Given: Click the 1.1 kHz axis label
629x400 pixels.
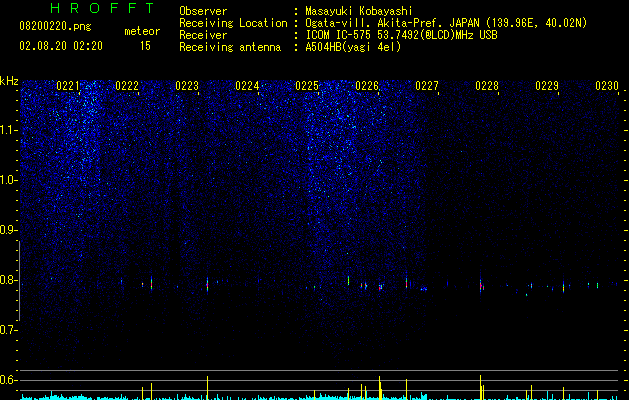Looking at the screenshot, I should [8, 130].
